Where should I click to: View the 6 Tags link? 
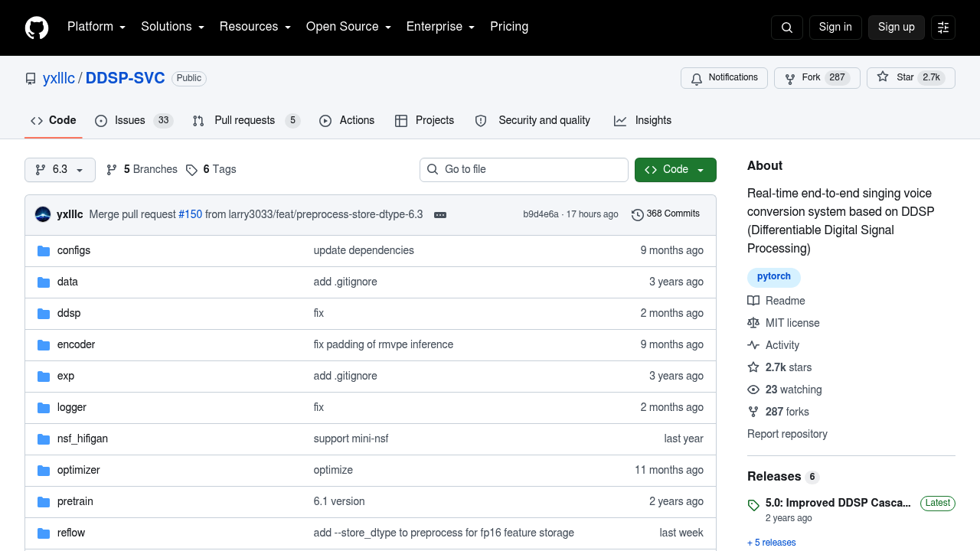[x=211, y=170]
